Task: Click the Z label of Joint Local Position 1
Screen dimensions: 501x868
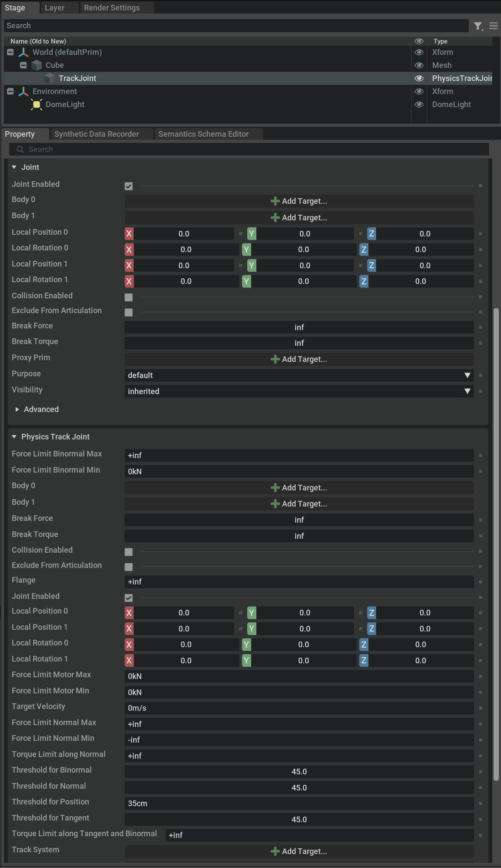Action: click(371, 266)
